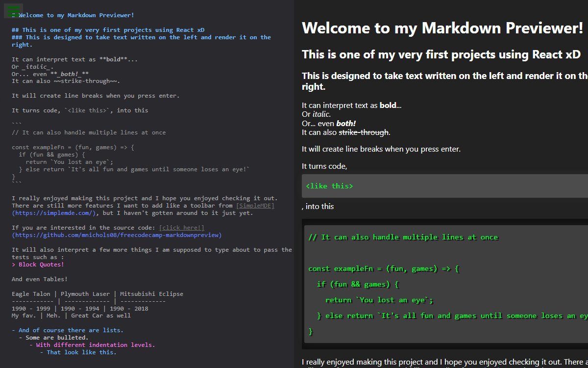This screenshot has height=368, width=588.
Task: Open the green hamburger menu icon
Action: click(x=13, y=10)
